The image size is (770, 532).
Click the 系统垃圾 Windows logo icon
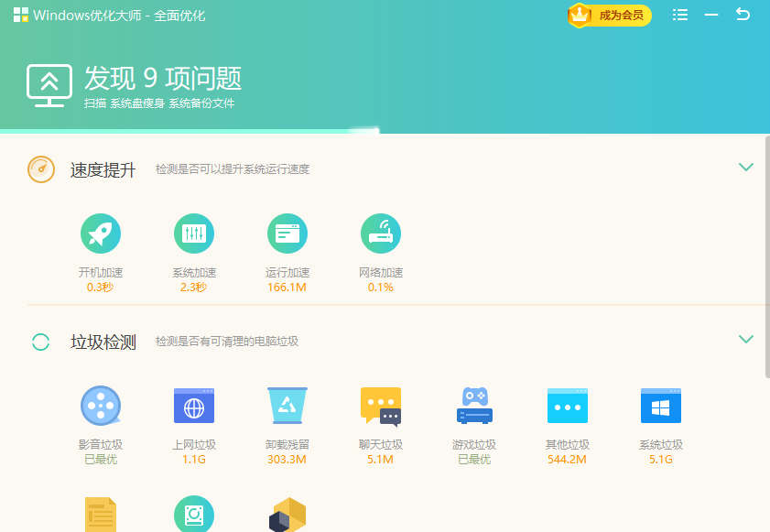tap(661, 406)
